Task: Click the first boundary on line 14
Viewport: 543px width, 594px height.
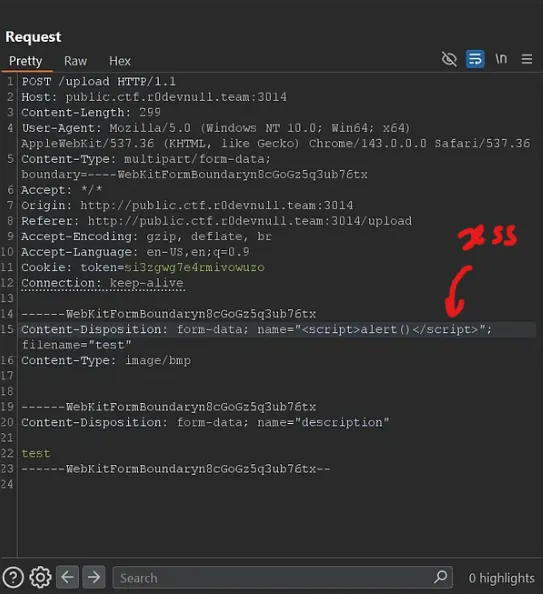Action: coord(169,314)
